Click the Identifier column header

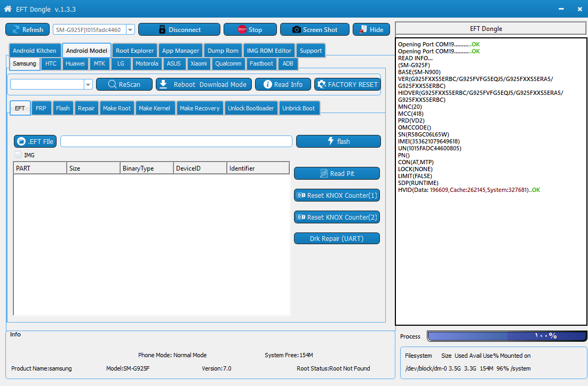click(x=258, y=168)
